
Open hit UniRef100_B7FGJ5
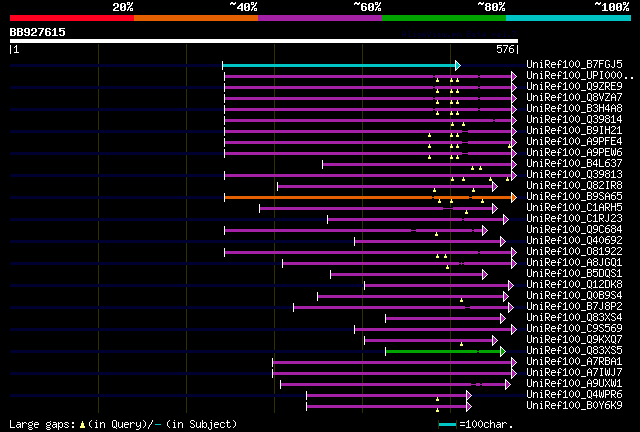(x=574, y=64)
